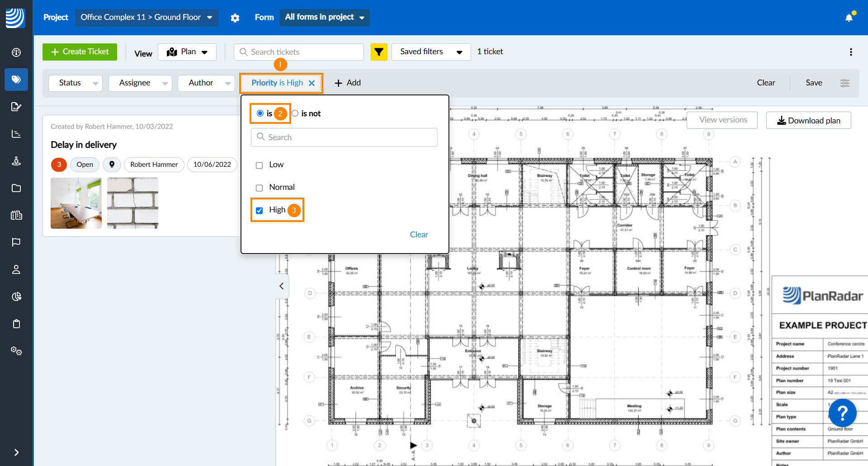The height and width of the screenshot is (466, 868).
Task: Open the Status filter dropdown
Action: [x=75, y=83]
